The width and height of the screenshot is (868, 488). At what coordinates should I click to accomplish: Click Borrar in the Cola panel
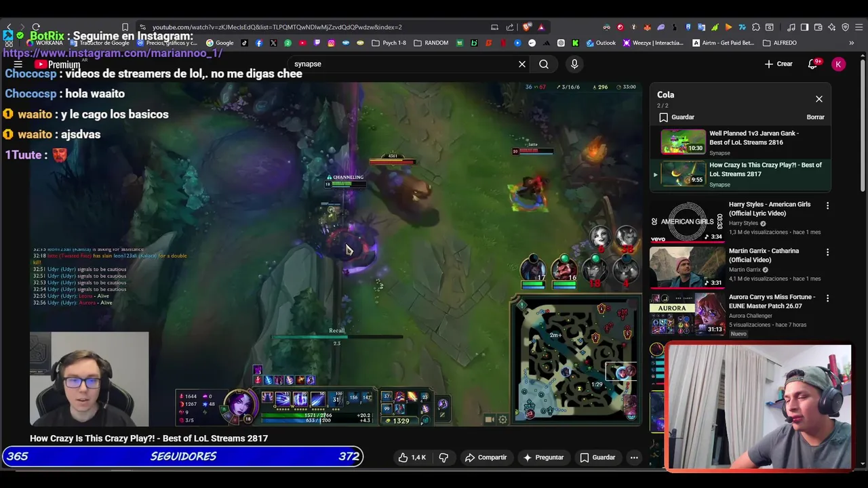pos(815,117)
